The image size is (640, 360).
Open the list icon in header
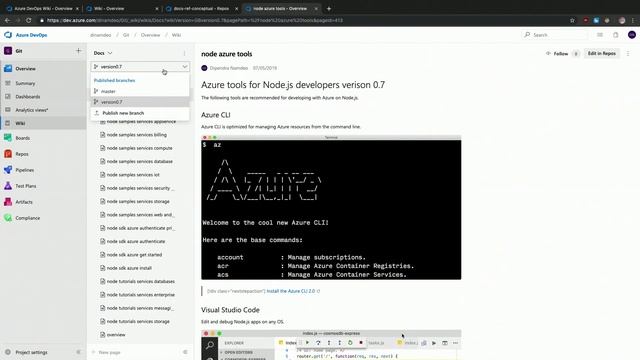(x=600, y=35)
